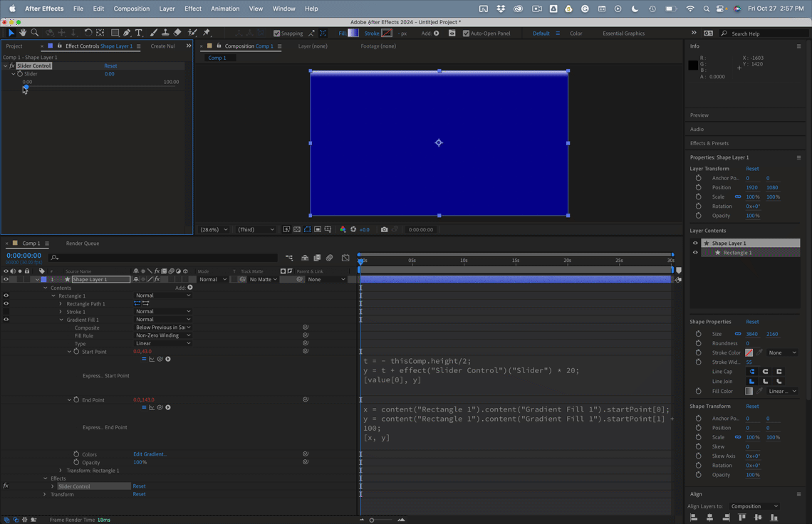Screen dimensions: 812x524
Task: Select the Hand tool
Action: point(22,33)
